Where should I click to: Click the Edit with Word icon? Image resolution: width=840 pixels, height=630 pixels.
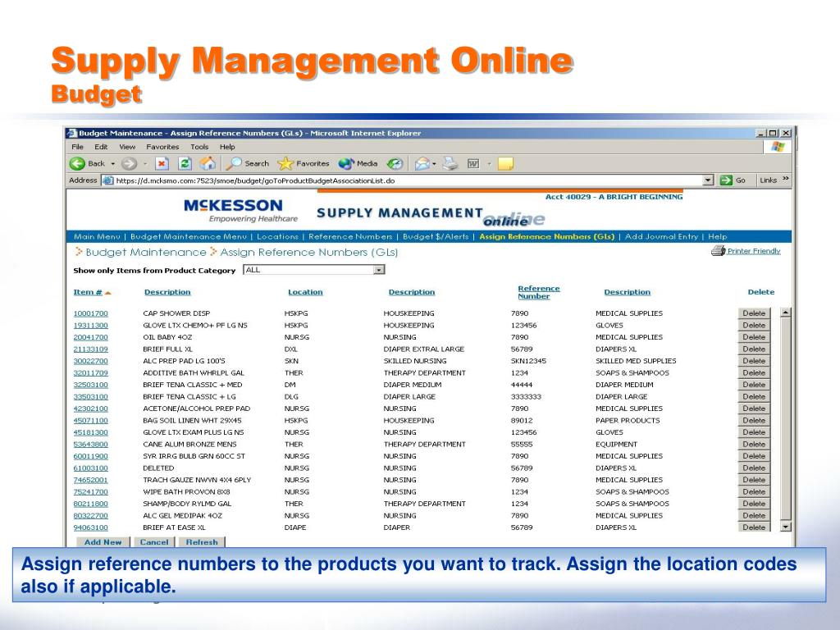click(x=473, y=163)
